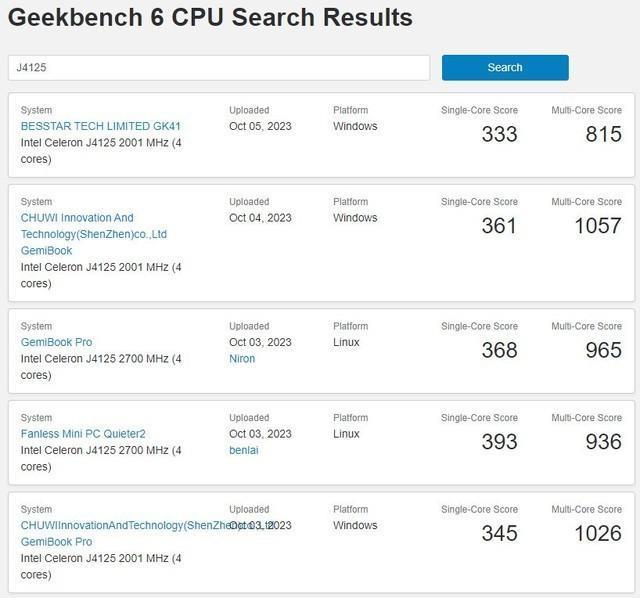Click the uploader name Niron

(242, 358)
